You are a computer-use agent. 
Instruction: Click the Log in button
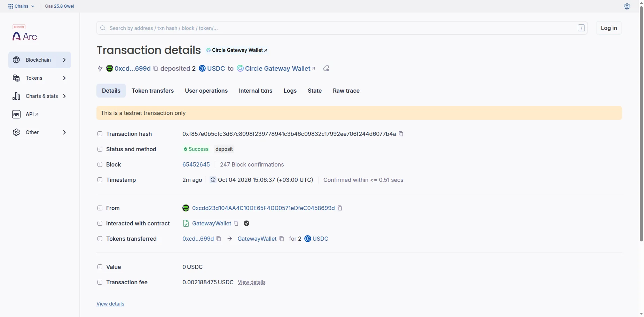click(609, 28)
